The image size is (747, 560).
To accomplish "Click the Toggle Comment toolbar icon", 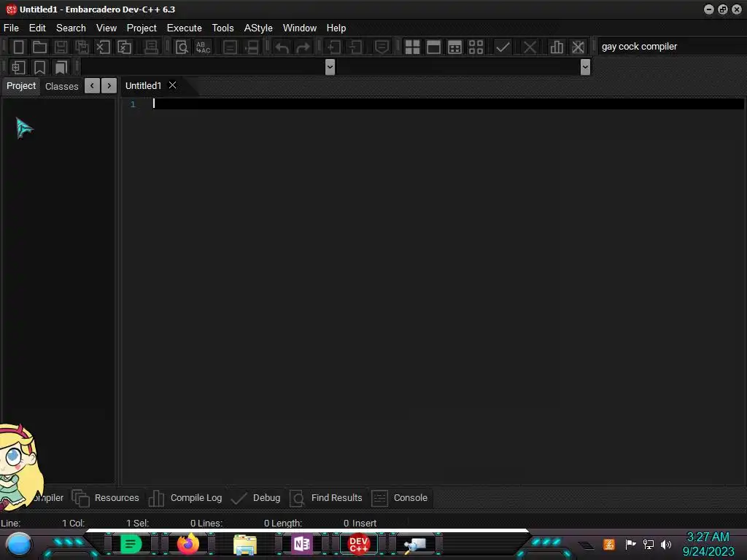I will 382,47.
